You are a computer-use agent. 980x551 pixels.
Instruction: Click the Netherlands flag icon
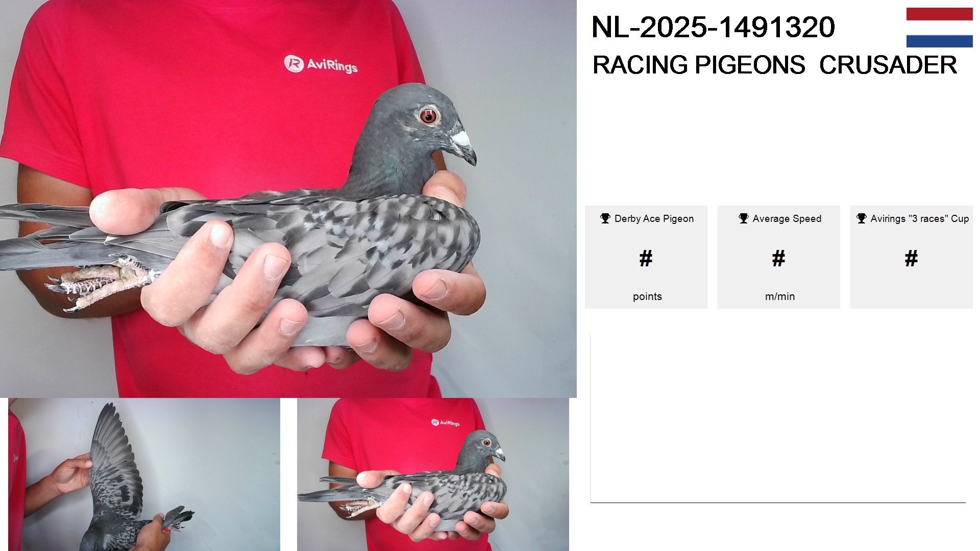(x=939, y=28)
